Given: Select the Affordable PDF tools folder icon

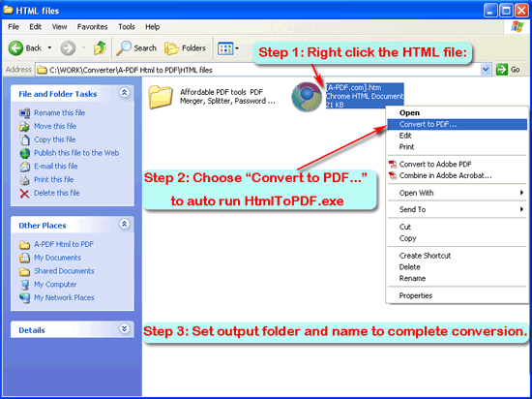Looking at the screenshot, I should pyautogui.click(x=161, y=97).
